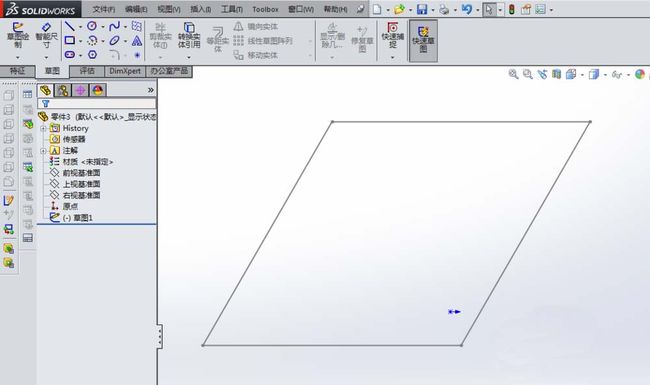Toggle Exit Sketch (草图绘制) button
Screen dimensions: 650x385
18,36
